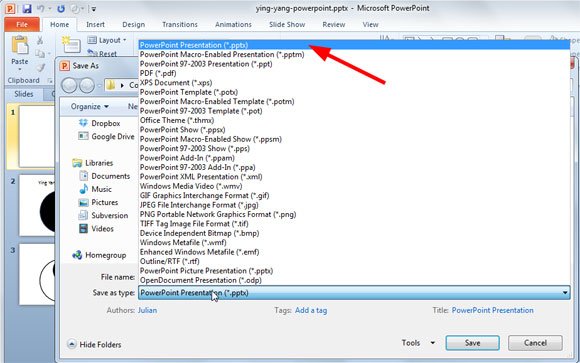The width and height of the screenshot is (580, 363).
Task: Select slide 3 thumbnail
Action: point(36,274)
